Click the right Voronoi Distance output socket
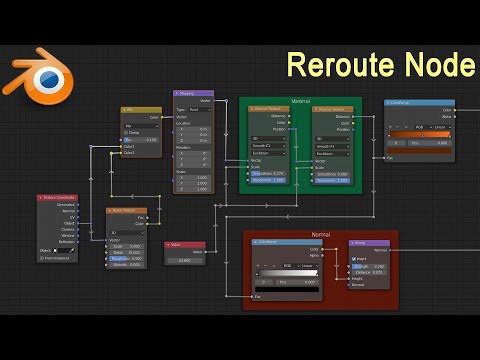This screenshot has height=360, width=480. point(353,117)
